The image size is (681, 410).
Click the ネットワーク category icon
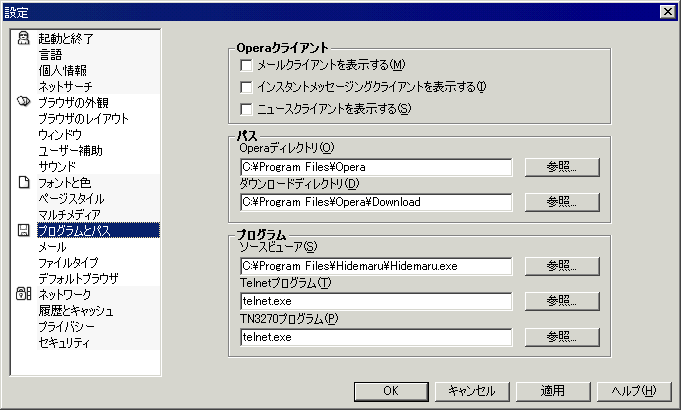coord(24,294)
